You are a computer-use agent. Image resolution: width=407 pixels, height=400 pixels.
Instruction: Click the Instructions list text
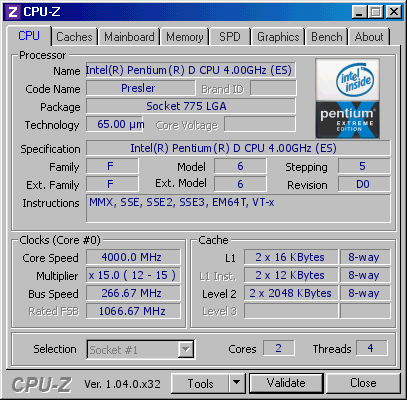(x=182, y=202)
